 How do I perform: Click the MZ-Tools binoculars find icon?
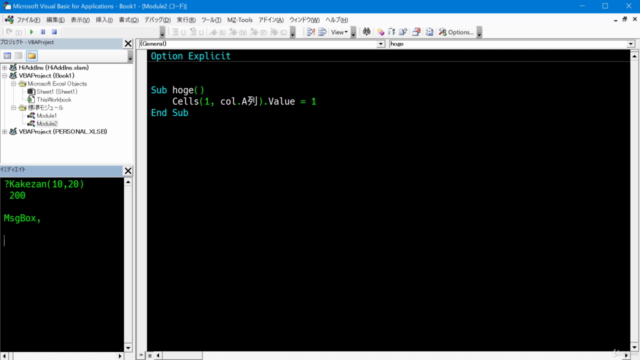point(367,32)
